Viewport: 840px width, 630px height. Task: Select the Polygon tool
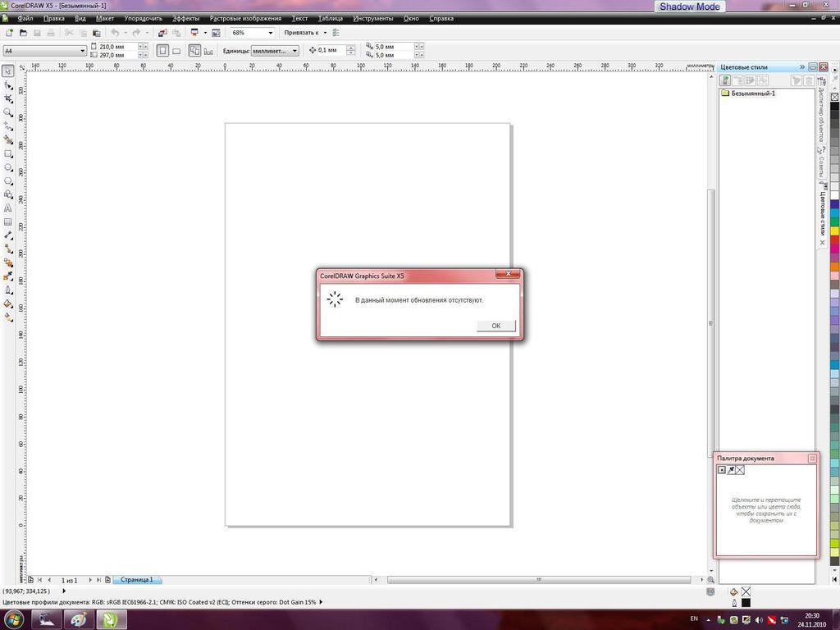(8, 181)
